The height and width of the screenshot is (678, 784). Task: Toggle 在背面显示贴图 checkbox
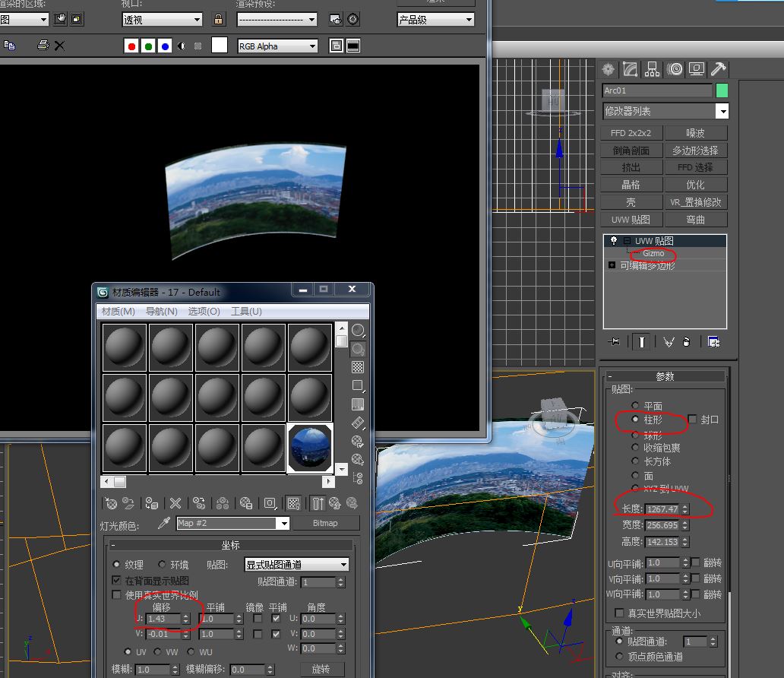116,580
